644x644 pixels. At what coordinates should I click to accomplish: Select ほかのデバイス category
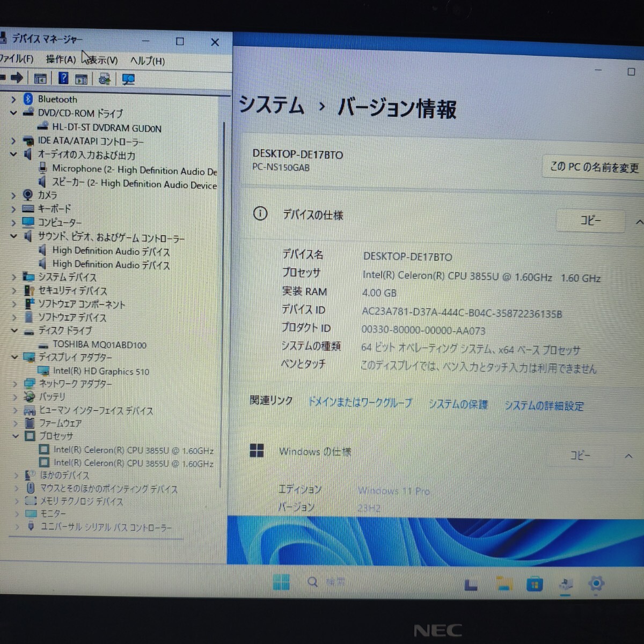[x=64, y=475]
